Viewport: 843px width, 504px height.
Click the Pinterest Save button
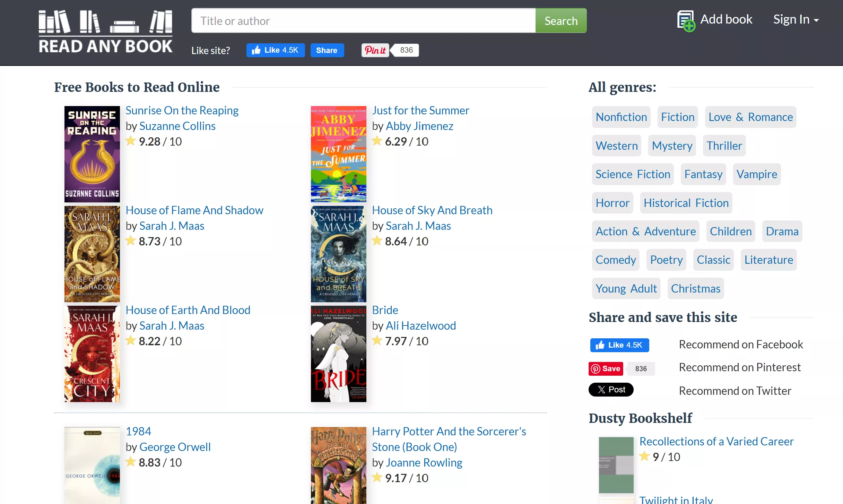pos(606,368)
